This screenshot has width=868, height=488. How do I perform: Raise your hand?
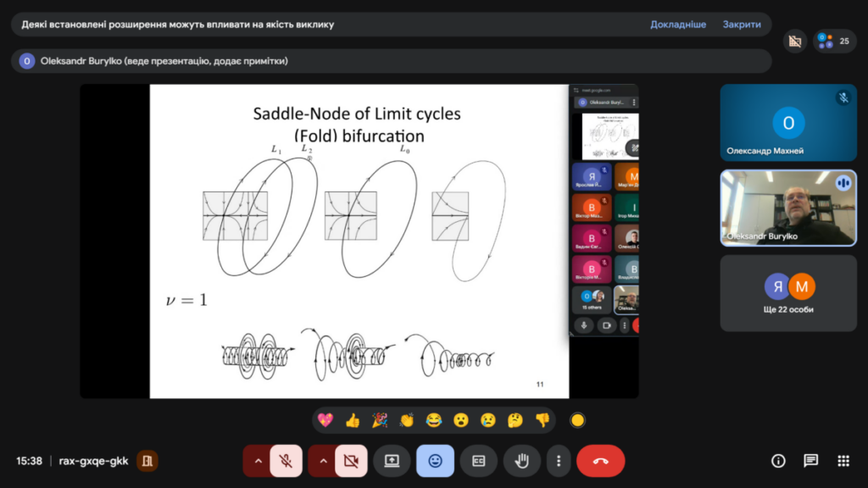pyautogui.click(x=522, y=461)
